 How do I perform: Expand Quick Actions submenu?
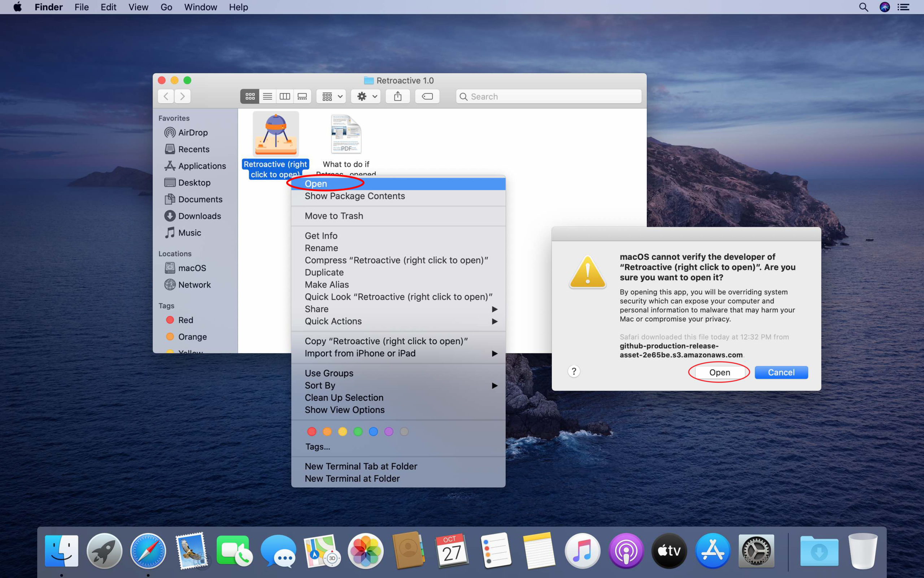398,321
